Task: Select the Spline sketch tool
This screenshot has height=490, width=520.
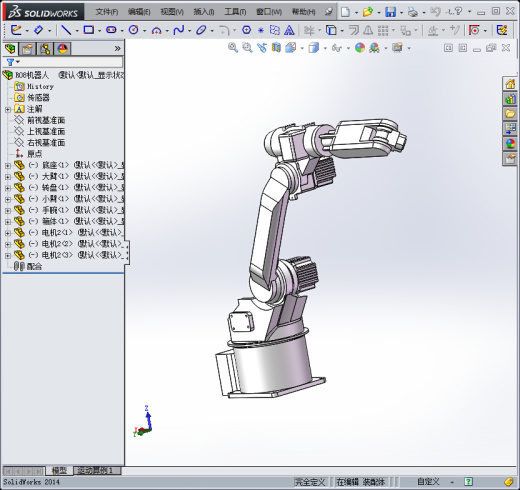Action: (x=179, y=30)
